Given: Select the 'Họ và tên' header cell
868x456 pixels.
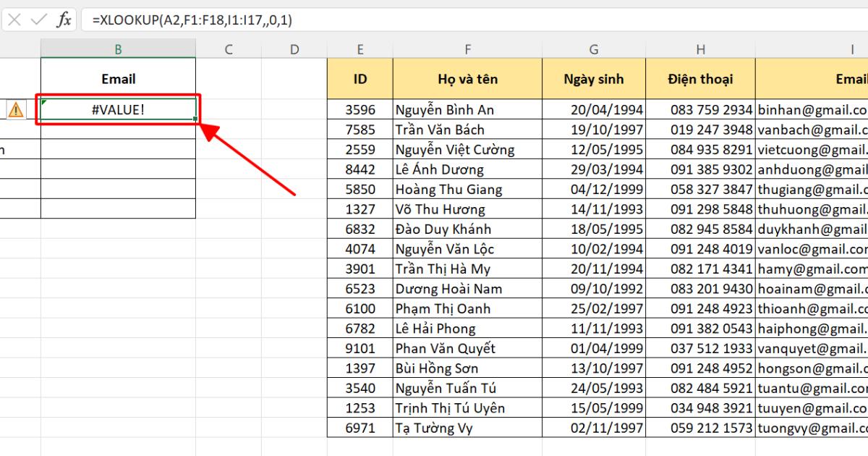Looking at the screenshot, I should pyautogui.click(x=467, y=78).
